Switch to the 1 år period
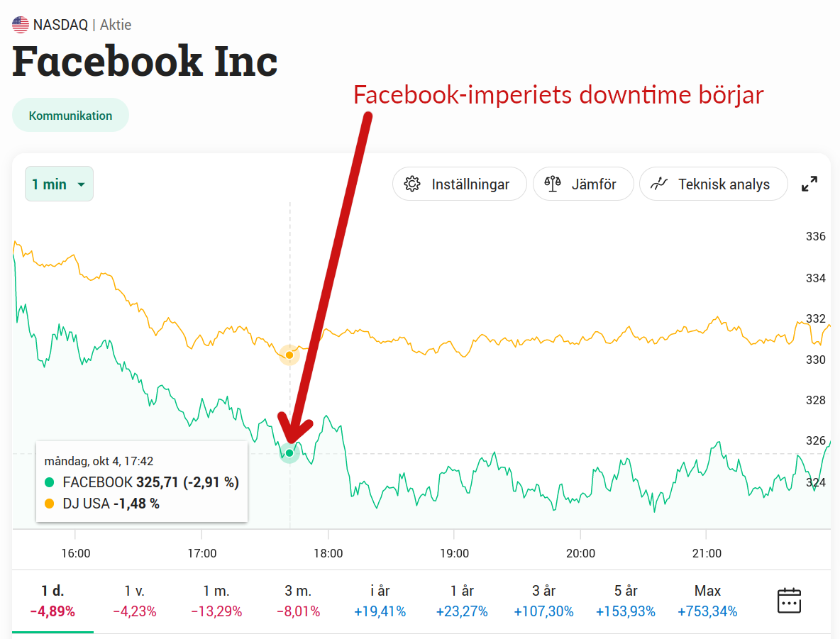This screenshot has width=840, height=639. 462,600
